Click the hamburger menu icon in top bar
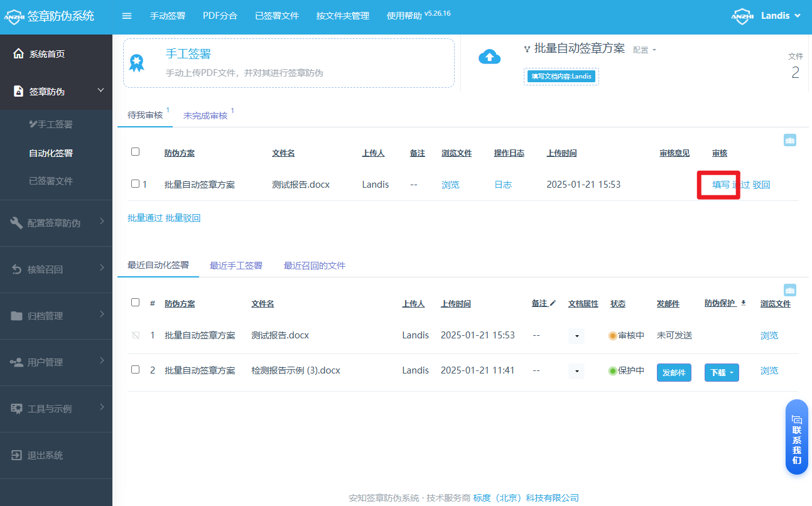Screen dimensions: 812x506 (x=127, y=16)
